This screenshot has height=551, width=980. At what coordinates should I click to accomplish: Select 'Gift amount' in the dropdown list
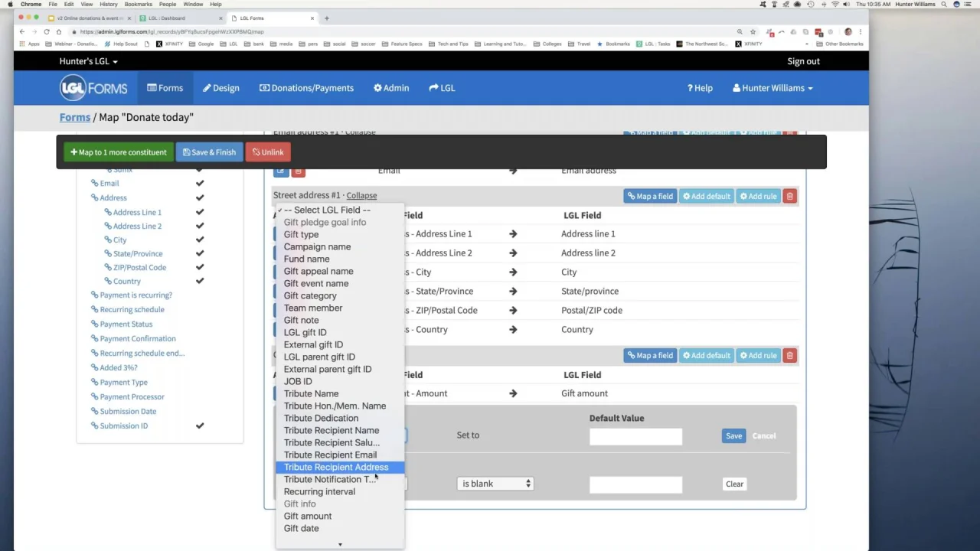(340, 516)
